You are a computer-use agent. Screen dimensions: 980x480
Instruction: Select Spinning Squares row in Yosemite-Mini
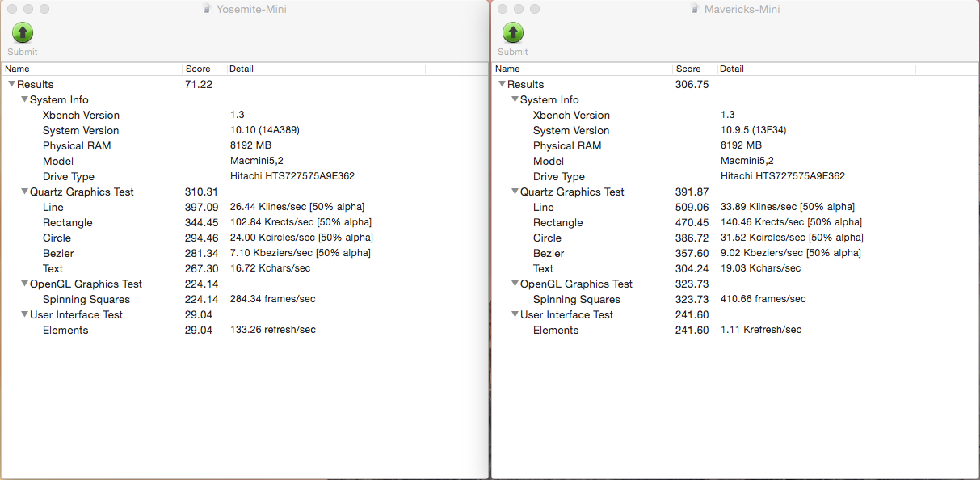[244, 299]
